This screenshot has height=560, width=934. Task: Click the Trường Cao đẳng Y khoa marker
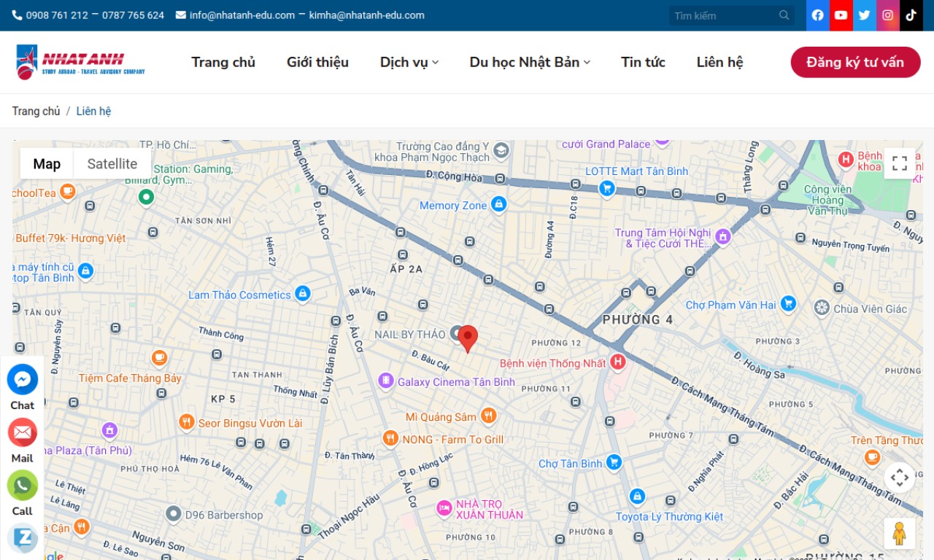pyautogui.click(x=501, y=151)
